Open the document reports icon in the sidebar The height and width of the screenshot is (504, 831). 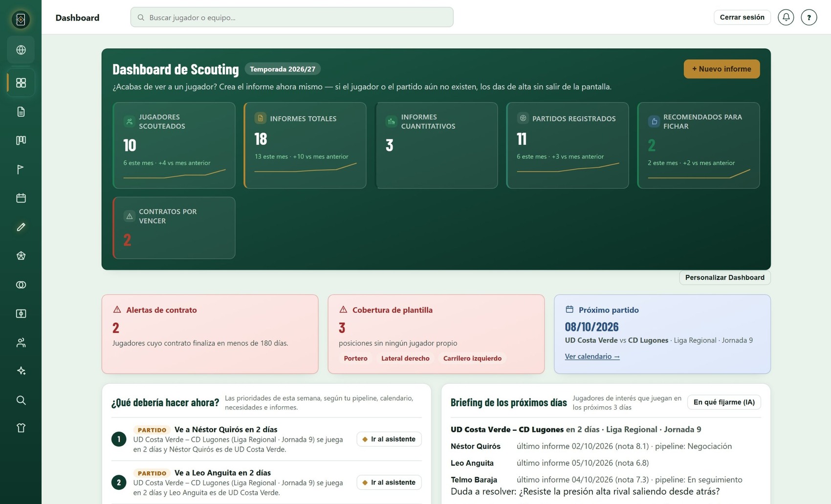21,112
